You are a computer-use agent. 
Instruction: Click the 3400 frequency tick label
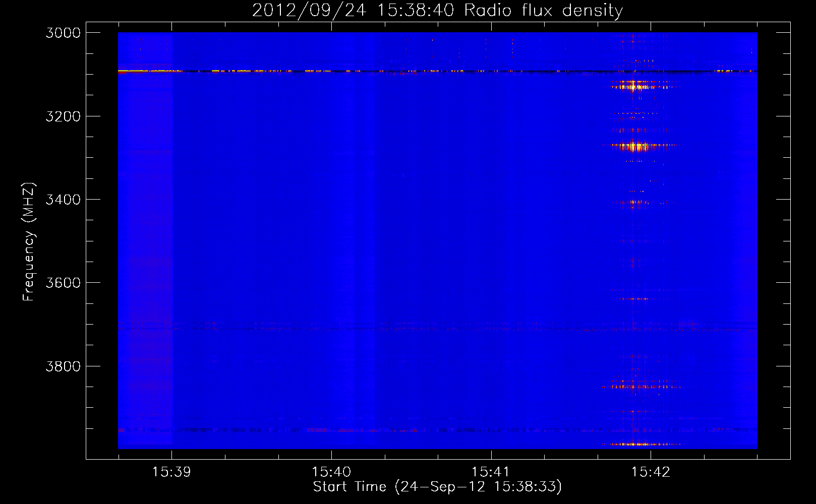click(63, 200)
